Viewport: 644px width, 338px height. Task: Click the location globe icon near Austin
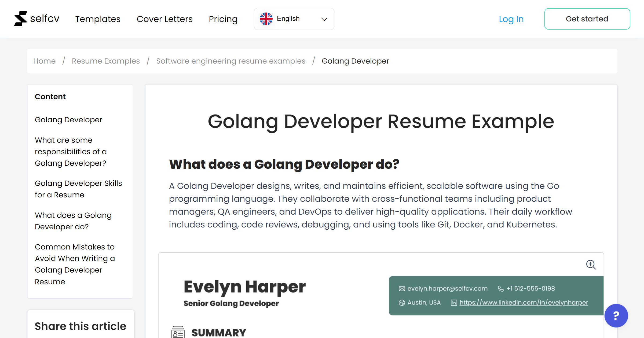(x=402, y=303)
